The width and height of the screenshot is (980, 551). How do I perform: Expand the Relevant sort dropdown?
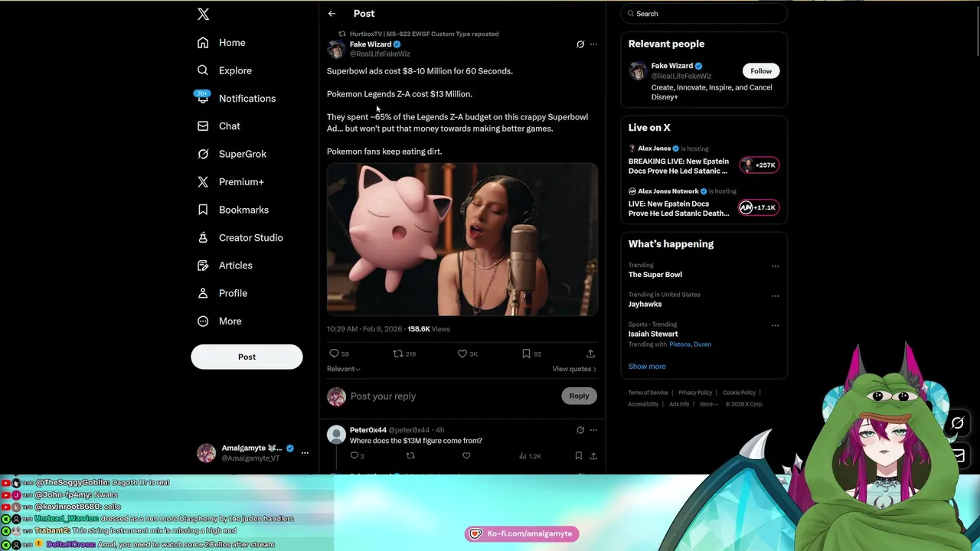click(x=343, y=369)
